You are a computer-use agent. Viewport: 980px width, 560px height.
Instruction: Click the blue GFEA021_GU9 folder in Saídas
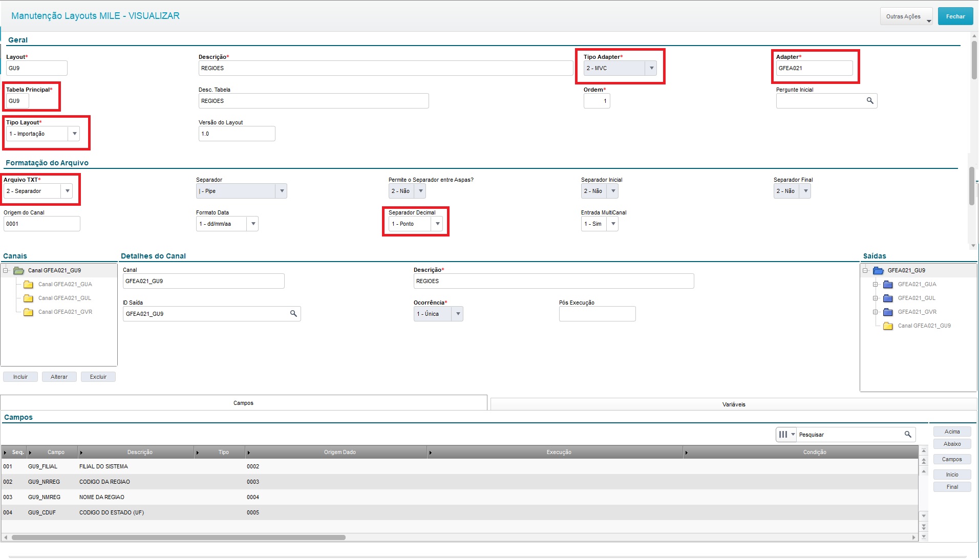tap(878, 270)
